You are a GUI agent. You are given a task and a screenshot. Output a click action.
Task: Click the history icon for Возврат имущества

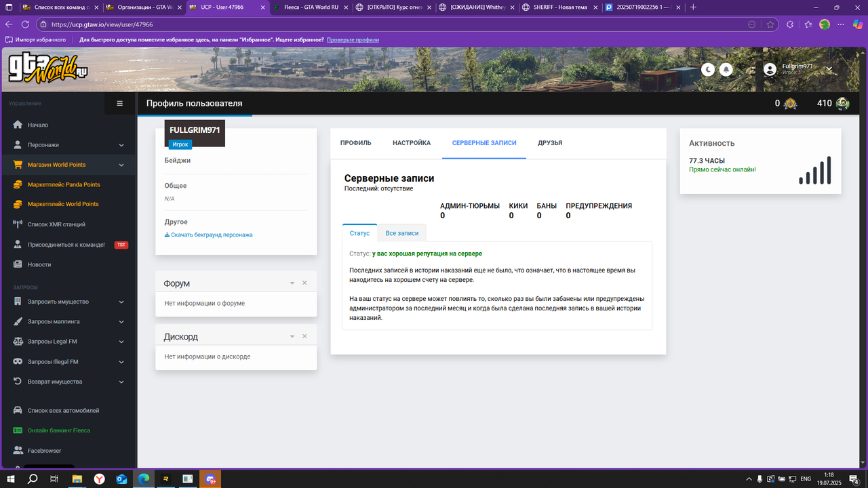18,382
